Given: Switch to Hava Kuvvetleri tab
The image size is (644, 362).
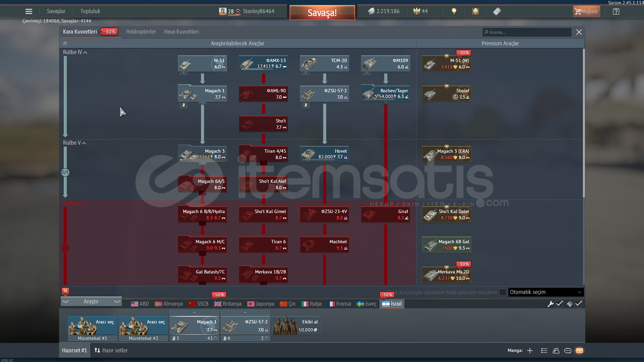Looking at the screenshot, I should click(181, 32).
